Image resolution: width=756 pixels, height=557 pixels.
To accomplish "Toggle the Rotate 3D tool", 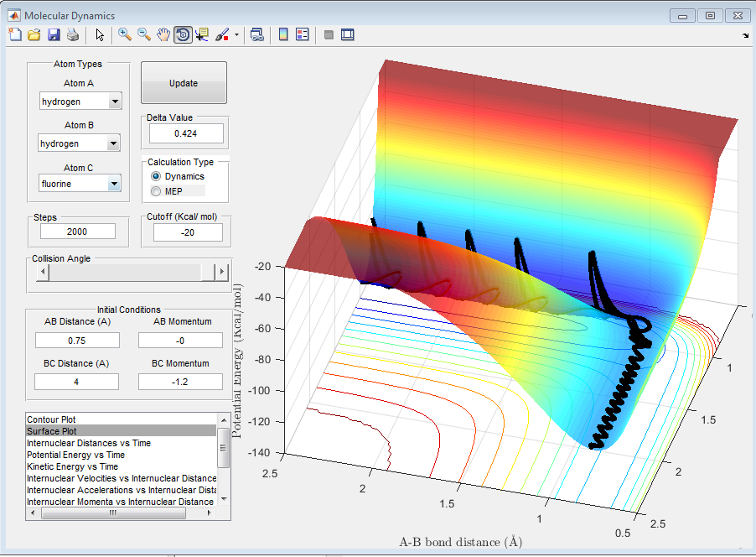I will pos(183,34).
